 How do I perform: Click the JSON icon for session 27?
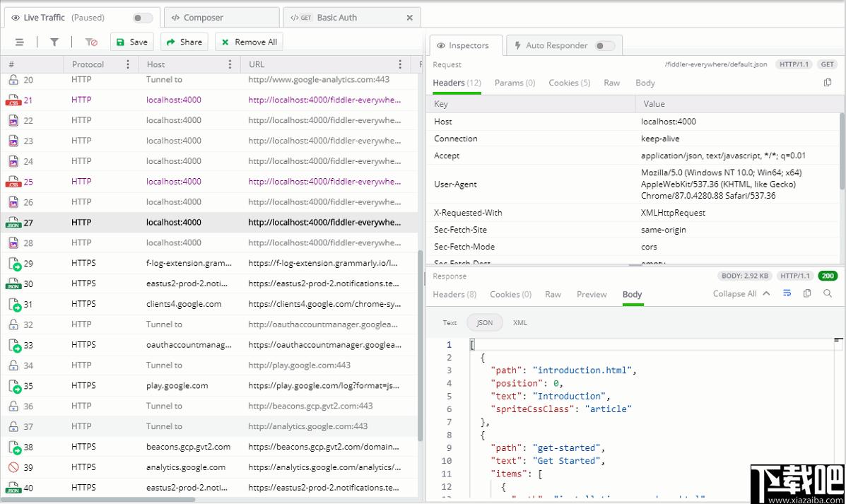(x=13, y=223)
